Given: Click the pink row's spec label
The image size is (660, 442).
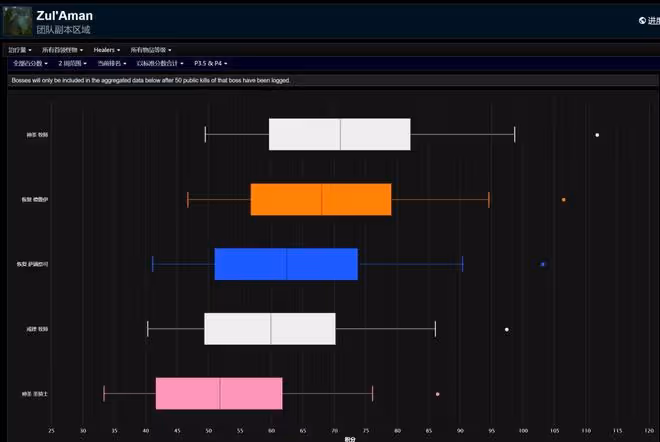Looking at the screenshot, I should pyautogui.click(x=35, y=394).
